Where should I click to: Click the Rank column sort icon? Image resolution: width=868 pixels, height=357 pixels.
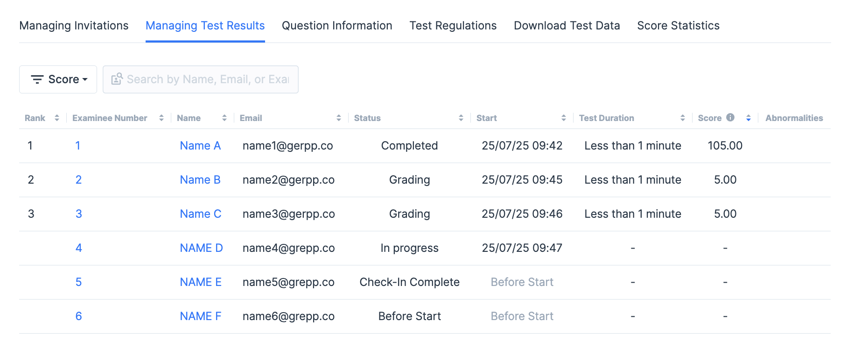click(x=57, y=118)
